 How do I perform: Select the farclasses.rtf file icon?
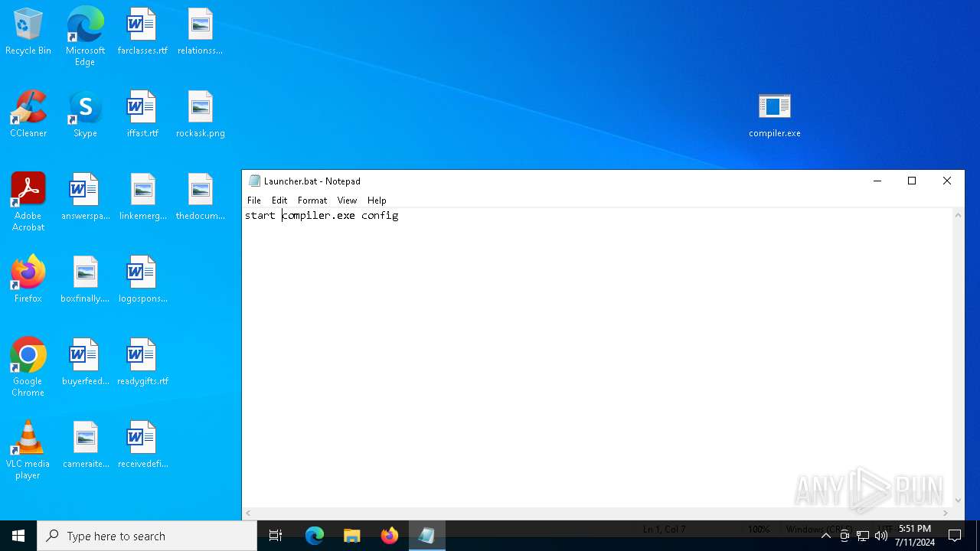coord(142,32)
